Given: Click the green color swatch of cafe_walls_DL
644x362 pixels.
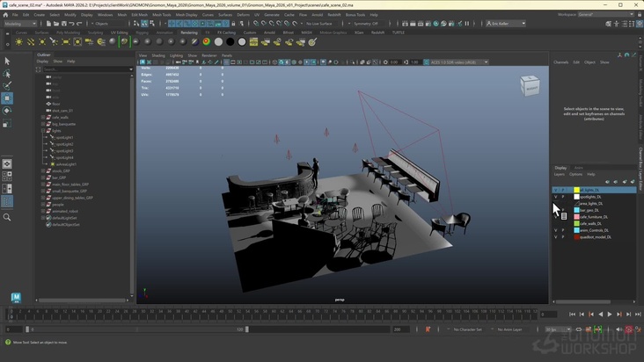Looking at the screenshot, I should (x=576, y=223).
